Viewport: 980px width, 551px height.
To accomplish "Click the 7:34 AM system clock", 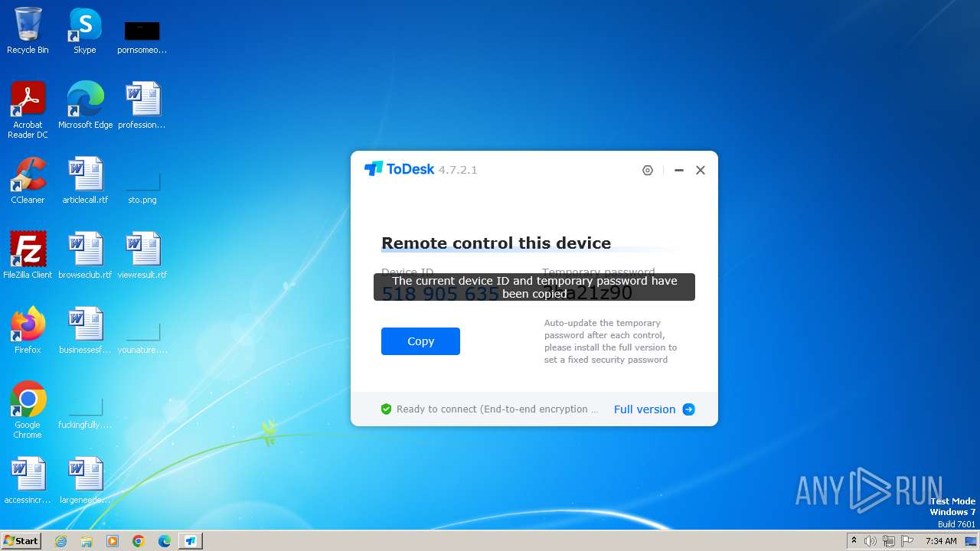I will [x=941, y=541].
